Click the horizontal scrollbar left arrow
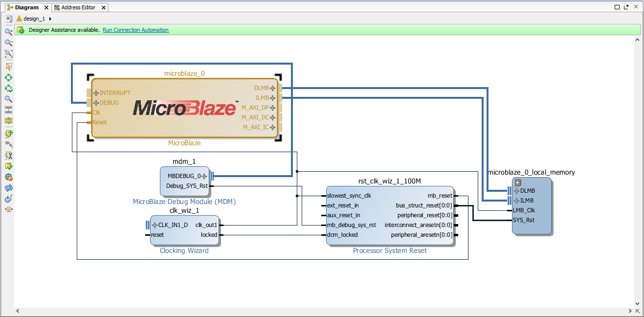The height and width of the screenshot is (317, 644). [x=19, y=311]
